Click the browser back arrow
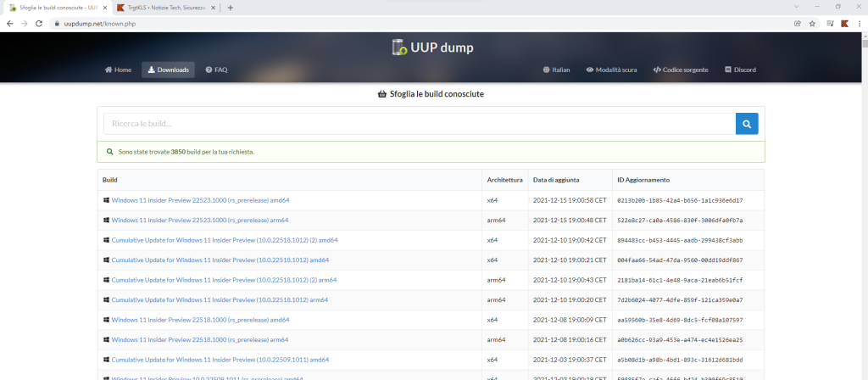The image size is (868, 380). tap(9, 24)
